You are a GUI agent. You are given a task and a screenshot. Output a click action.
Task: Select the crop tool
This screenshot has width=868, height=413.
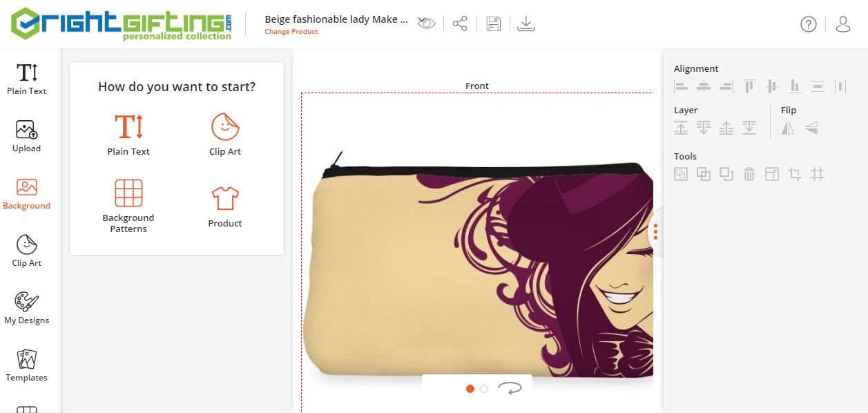tap(795, 174)
